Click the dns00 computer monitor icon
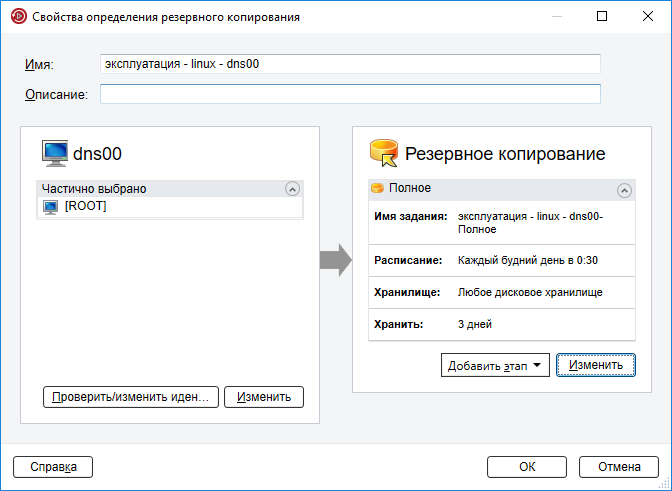This screenshot has height=491, width=672. 55,153
